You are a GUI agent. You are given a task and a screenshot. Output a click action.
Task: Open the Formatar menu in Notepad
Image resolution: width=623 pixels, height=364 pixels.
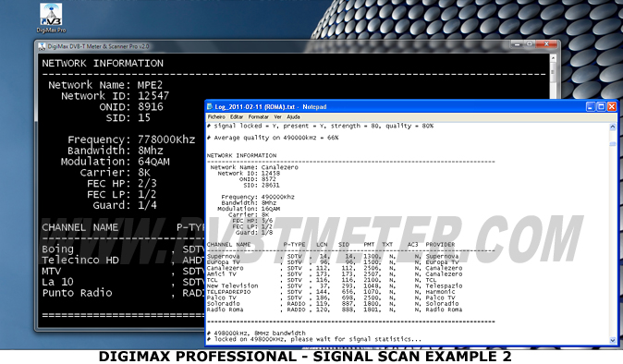point(258,117)
